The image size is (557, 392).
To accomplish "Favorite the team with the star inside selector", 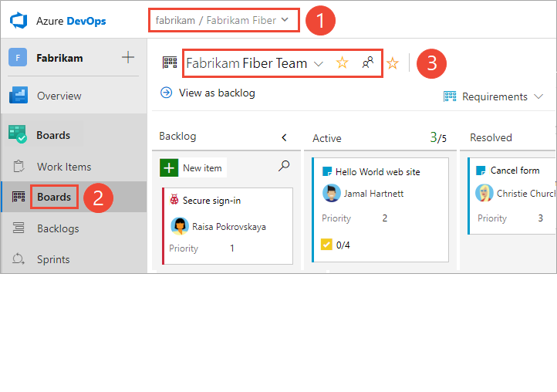I will (x=342, y=63).
